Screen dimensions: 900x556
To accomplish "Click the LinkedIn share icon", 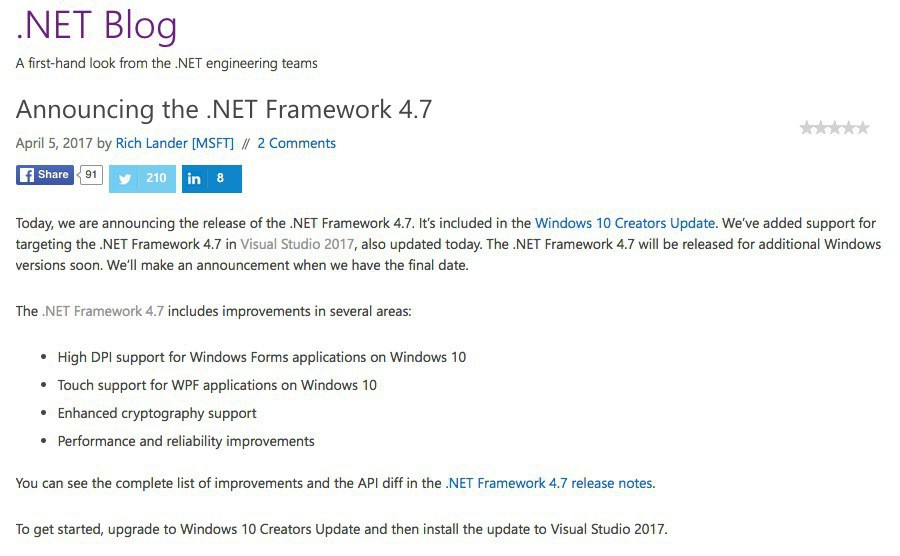I will tap(194, 179).
